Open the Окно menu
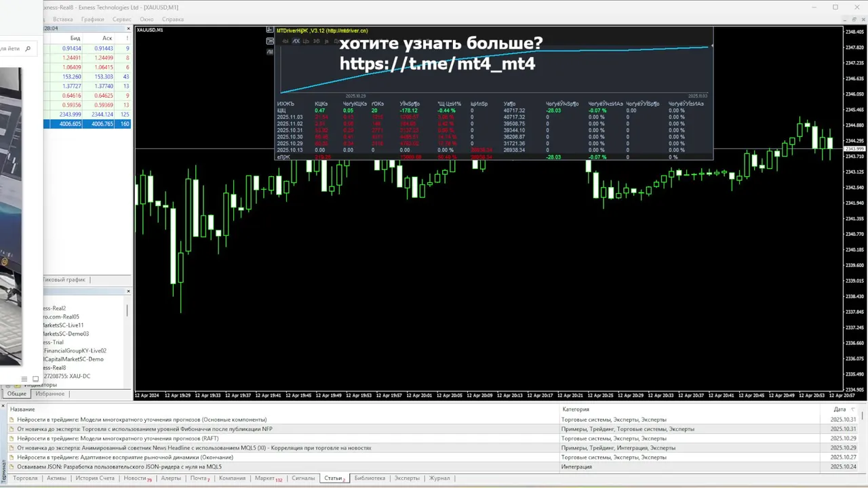The image size is (868, 488). [146, 19]
